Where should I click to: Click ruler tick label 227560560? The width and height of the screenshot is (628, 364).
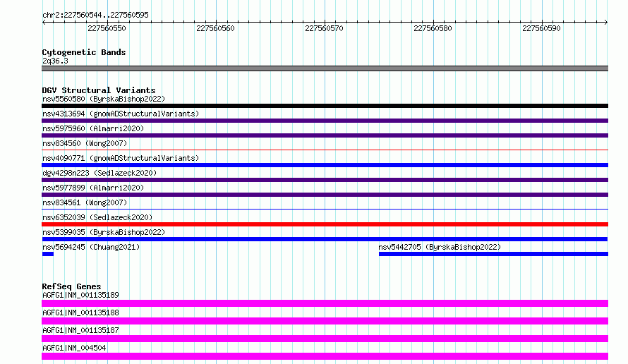click(215, 28)
